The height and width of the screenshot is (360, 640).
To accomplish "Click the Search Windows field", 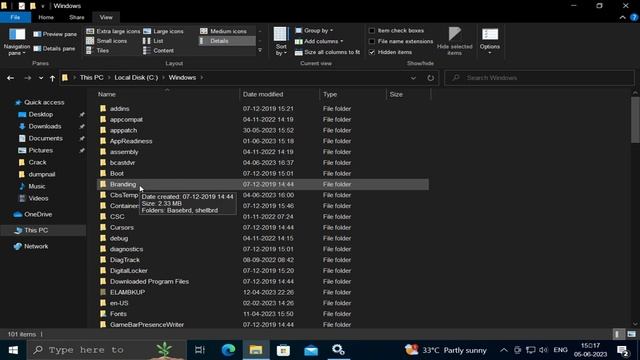I will [x=539, y=78].
